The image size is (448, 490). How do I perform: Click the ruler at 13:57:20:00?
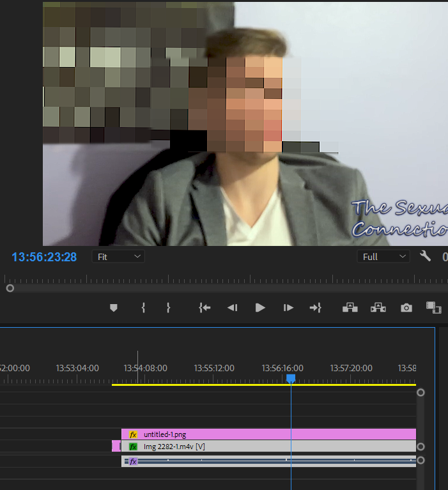(x=351, y=368)
